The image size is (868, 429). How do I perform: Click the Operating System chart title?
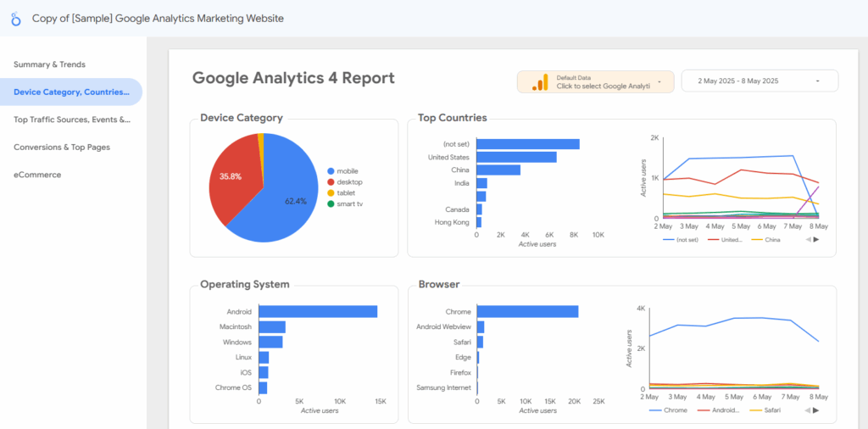pos(245,285)
